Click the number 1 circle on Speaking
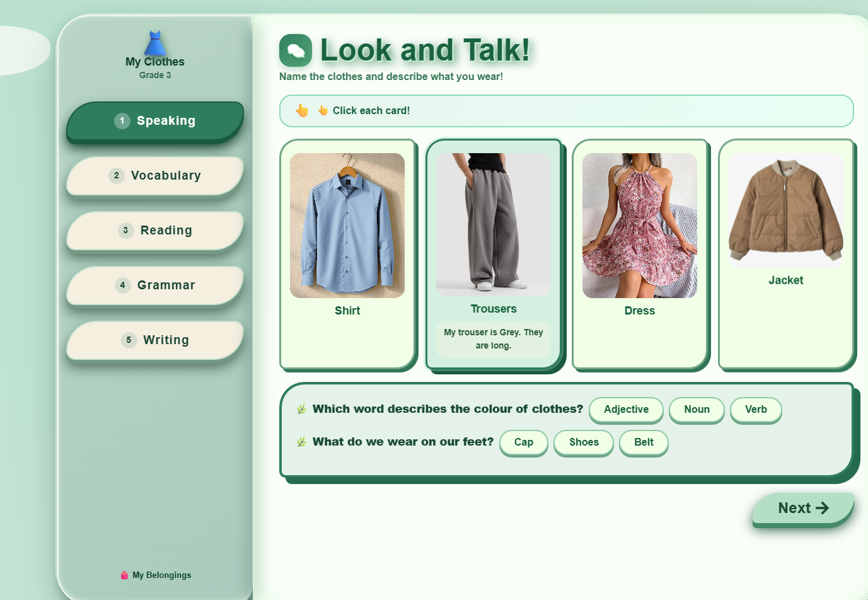The height and width of the screenshot is (600, 868). (x=122, y=120)
